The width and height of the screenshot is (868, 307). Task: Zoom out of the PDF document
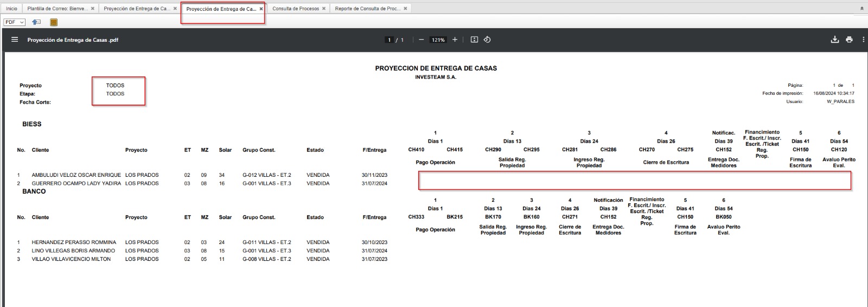(x=421, y=40)
